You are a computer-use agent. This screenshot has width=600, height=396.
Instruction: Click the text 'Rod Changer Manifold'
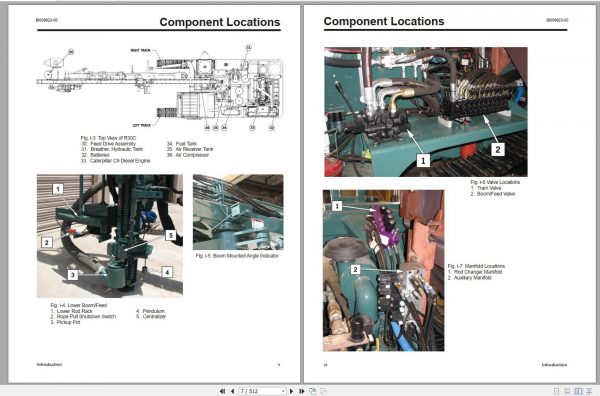point(478,272)
